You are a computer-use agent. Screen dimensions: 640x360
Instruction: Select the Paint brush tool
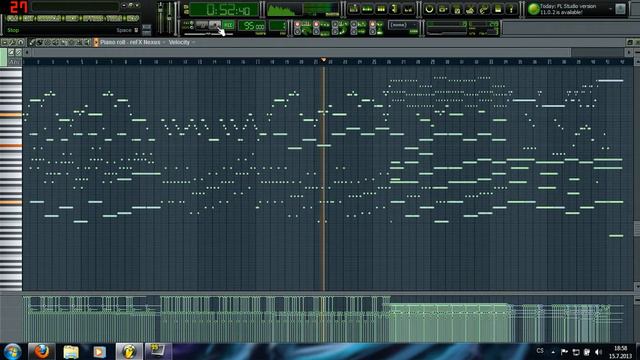[40, 42]
